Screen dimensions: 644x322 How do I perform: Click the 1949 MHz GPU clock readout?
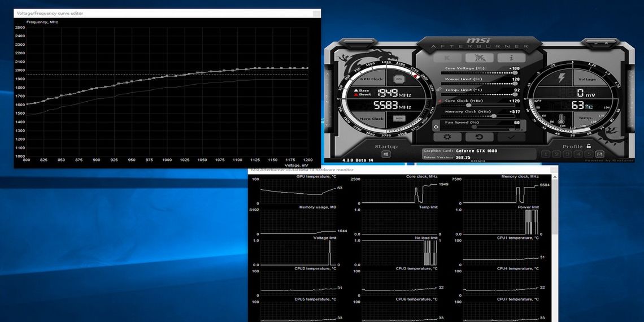click(x=394, y=93)
